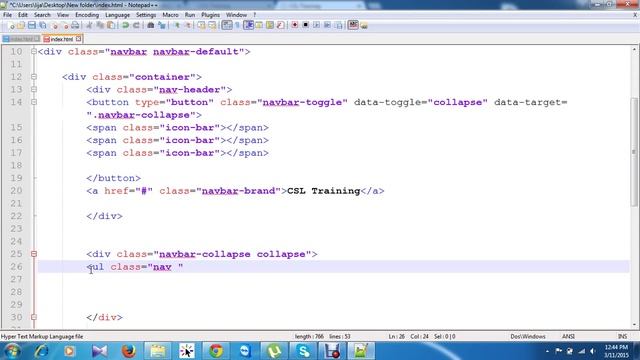Viewport: 640px width, 360px height.
Task: Click the "CSL Training" text on line 20
Action: [324, 191]
